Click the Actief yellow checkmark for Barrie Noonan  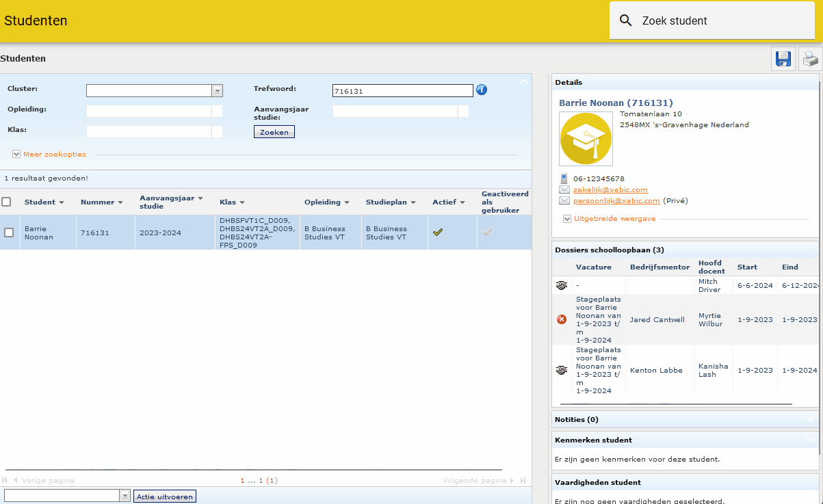pyautogui.click(x=438, y=233)
